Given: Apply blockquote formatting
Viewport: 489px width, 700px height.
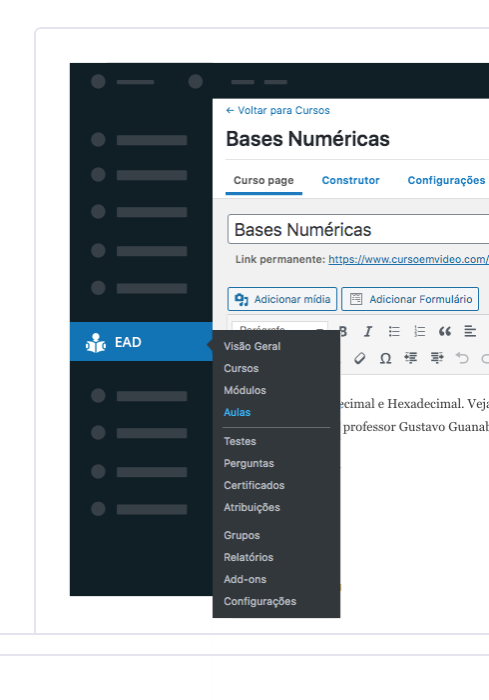Looking at the screenshot, I should (x=445, y=331).
